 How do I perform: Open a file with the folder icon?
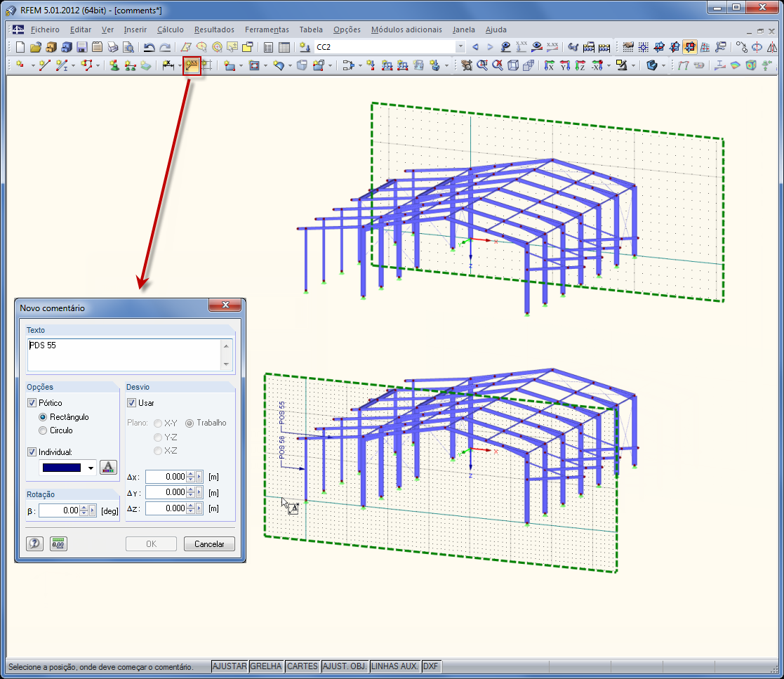point(36,47)
